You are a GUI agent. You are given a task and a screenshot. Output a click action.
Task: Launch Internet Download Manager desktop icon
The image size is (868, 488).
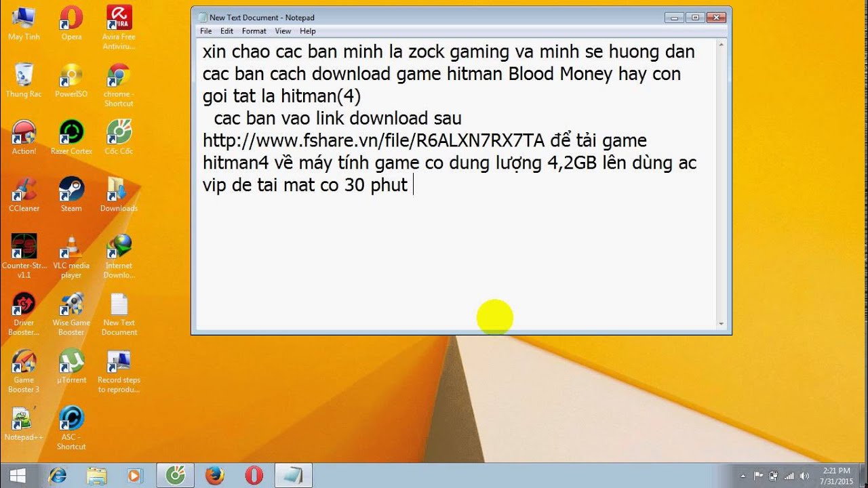[x=119, y=256]
